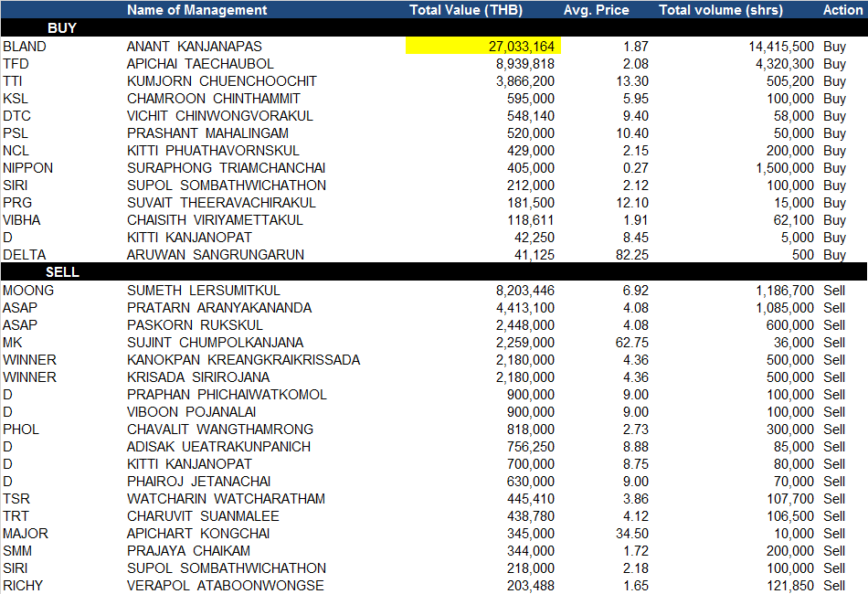Select the PHOL ticker cell

click(x=21, y=429)
